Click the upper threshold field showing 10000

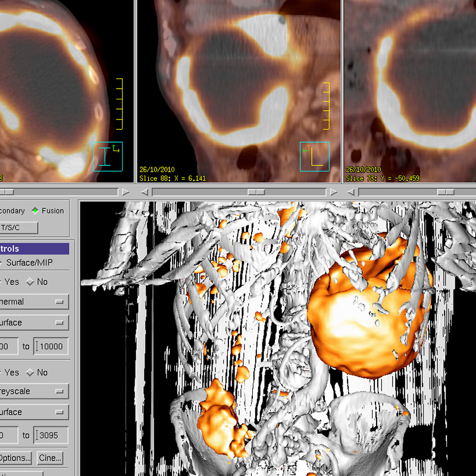pos(51,346)
